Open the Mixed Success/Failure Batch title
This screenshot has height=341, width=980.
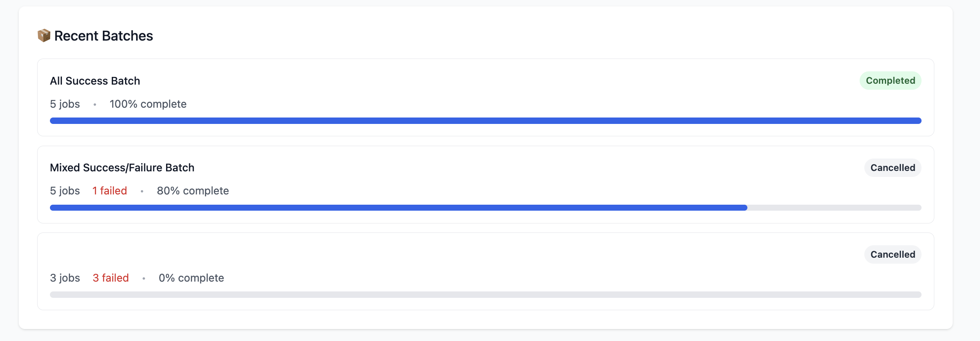tap(122, 168)
